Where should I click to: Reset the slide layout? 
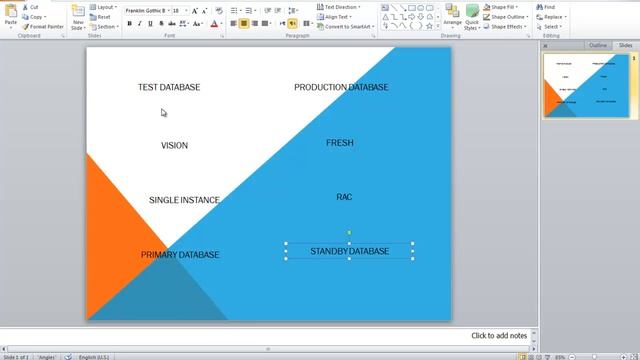(100, 17)
